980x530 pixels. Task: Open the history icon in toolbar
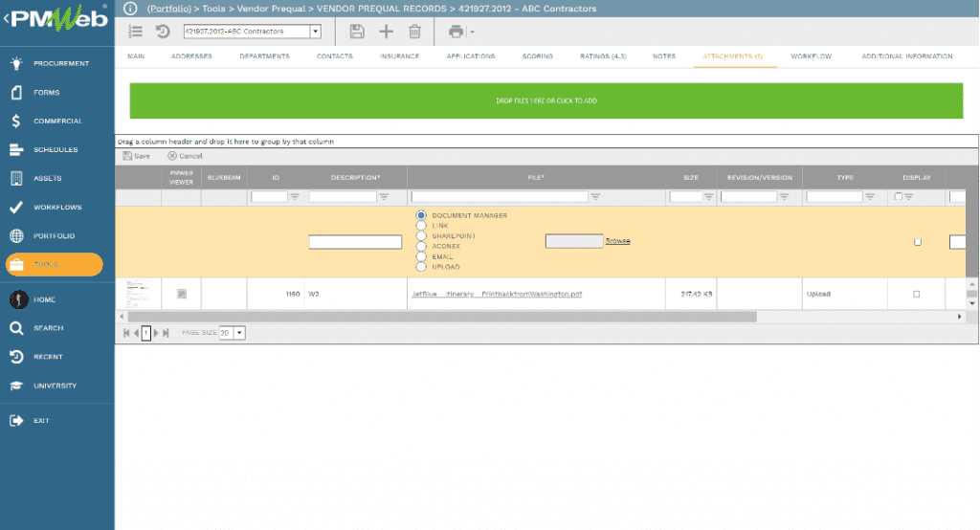point(163,32)
